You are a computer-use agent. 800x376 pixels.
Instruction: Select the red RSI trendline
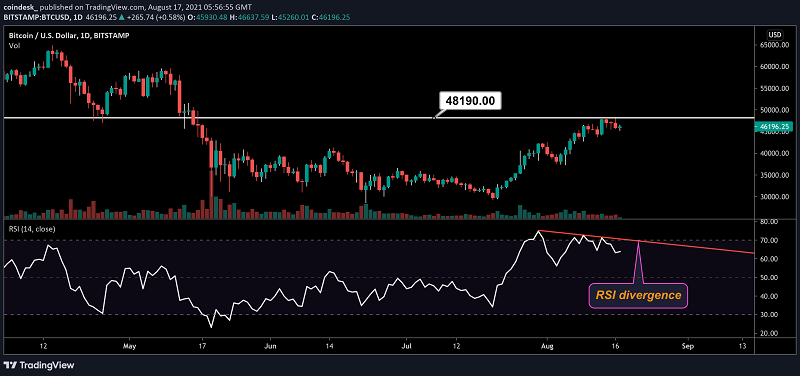coord(646,242)
